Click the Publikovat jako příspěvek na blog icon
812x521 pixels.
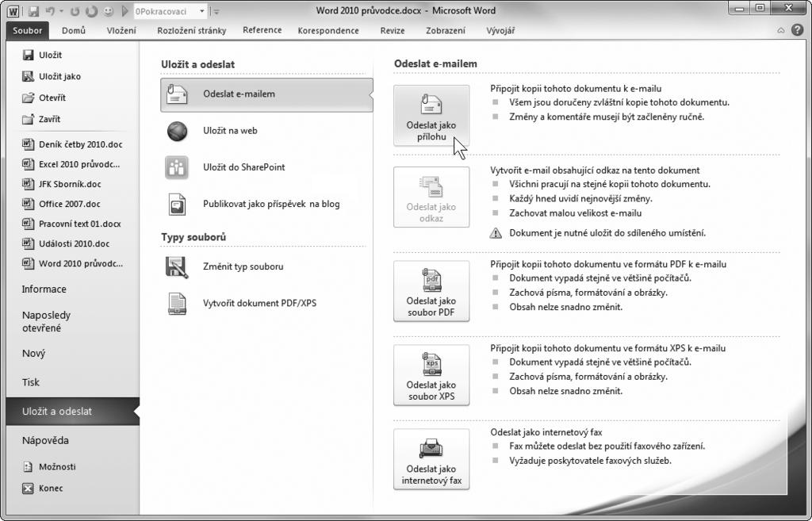pyautogui.click(x=177, y=205)
